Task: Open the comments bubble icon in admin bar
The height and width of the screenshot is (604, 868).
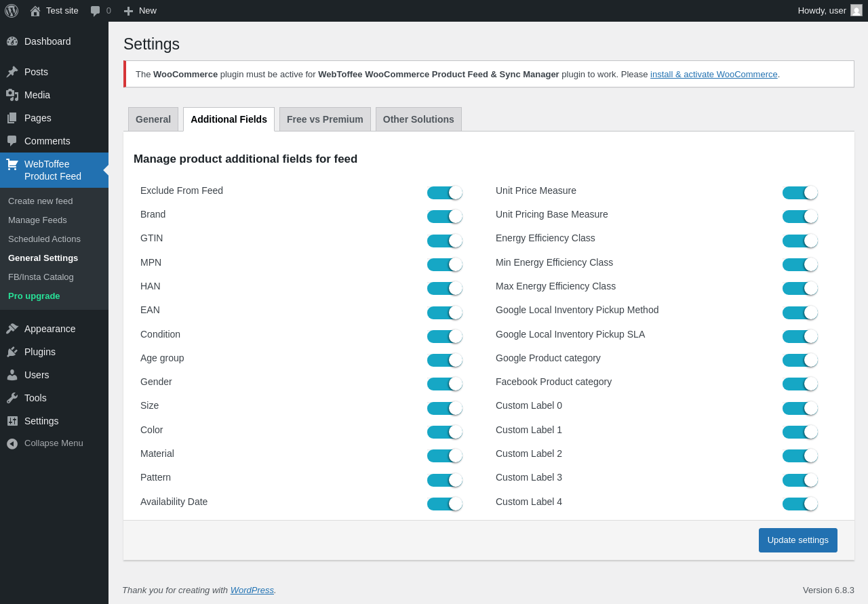Action: pyautogui.click(x=96, y=11)
